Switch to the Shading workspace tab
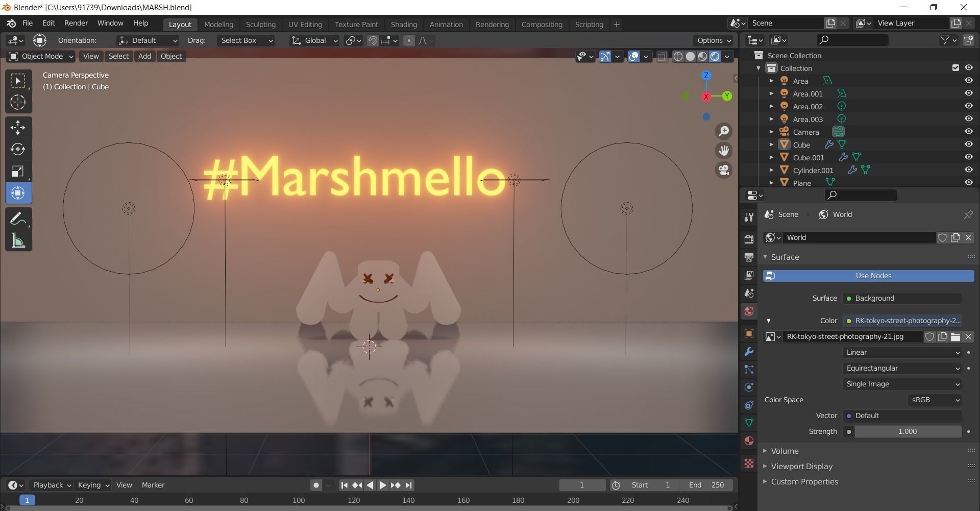The image size is (980, 511). (x=404, y=25)
